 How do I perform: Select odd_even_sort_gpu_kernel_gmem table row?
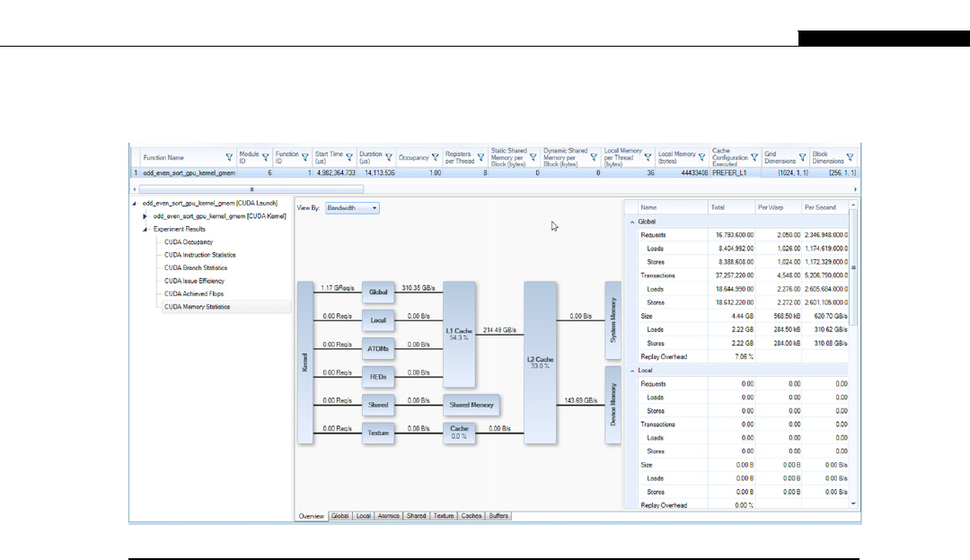[495, 173]
